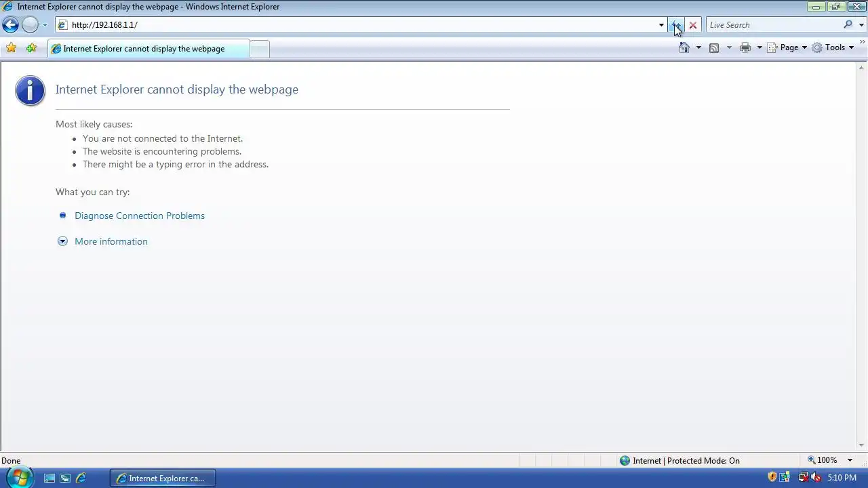Open the zoom level dropdown arrow
The width and height of the screenshot is (868, 488).
pyautogui.click(x=850, y=460)
